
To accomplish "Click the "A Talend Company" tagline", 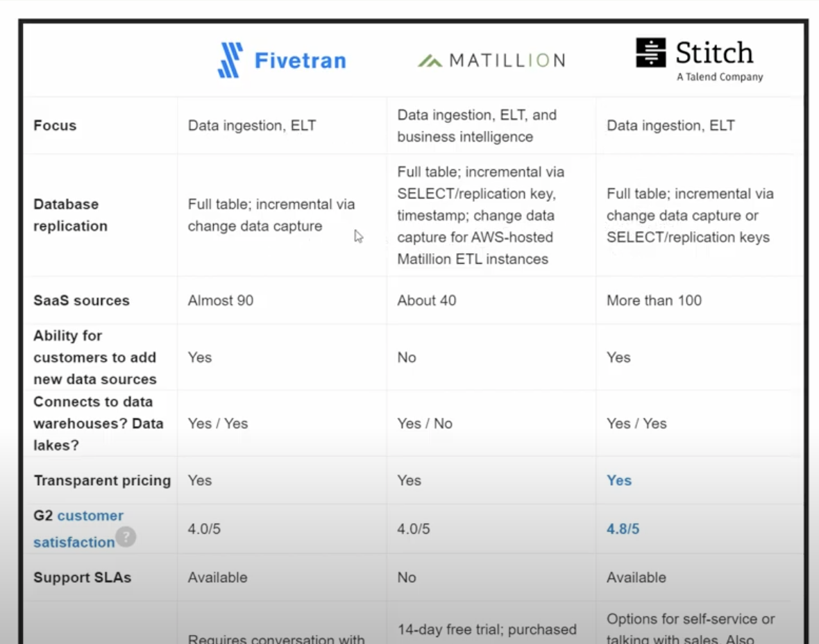I will coord(720,77).
